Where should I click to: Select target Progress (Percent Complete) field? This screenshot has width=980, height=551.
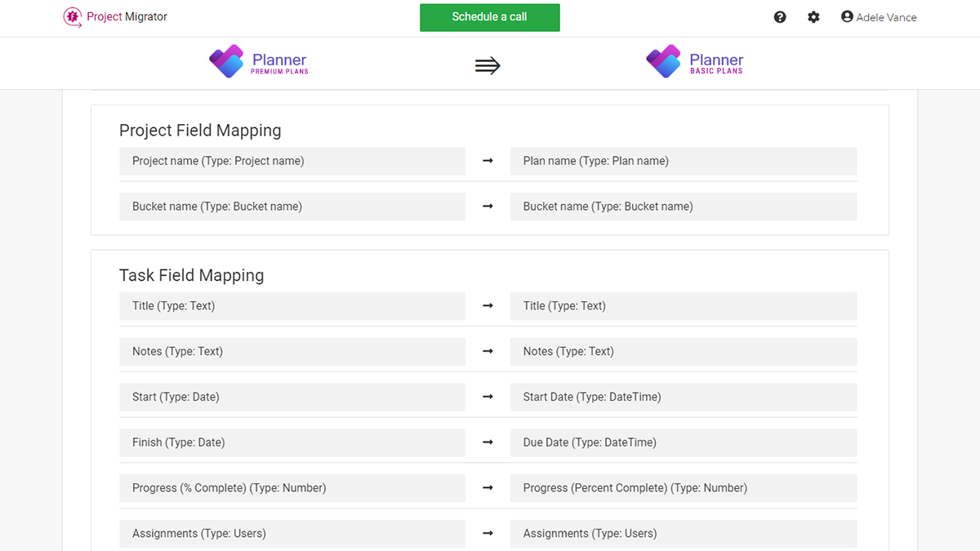[x=684, y=488]
